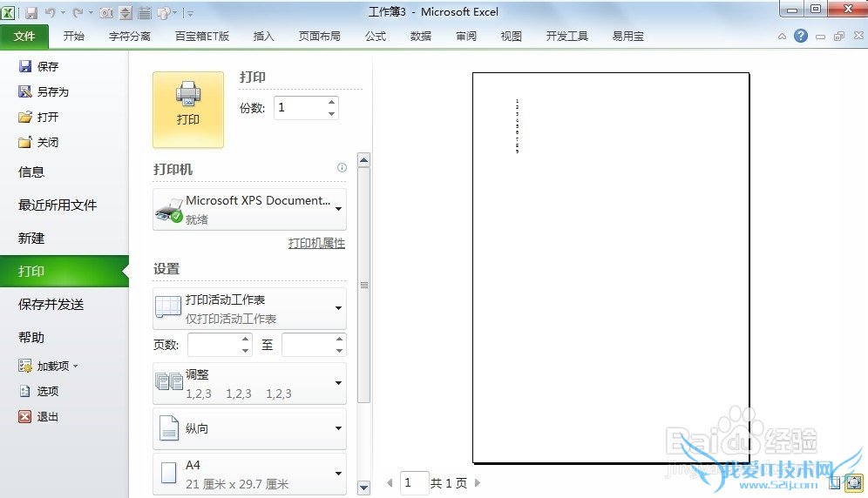This screenshot has height=498, width=868.
Task: Click the Camera icon in quick access toolbar
Action: click(x=106, y=12)
